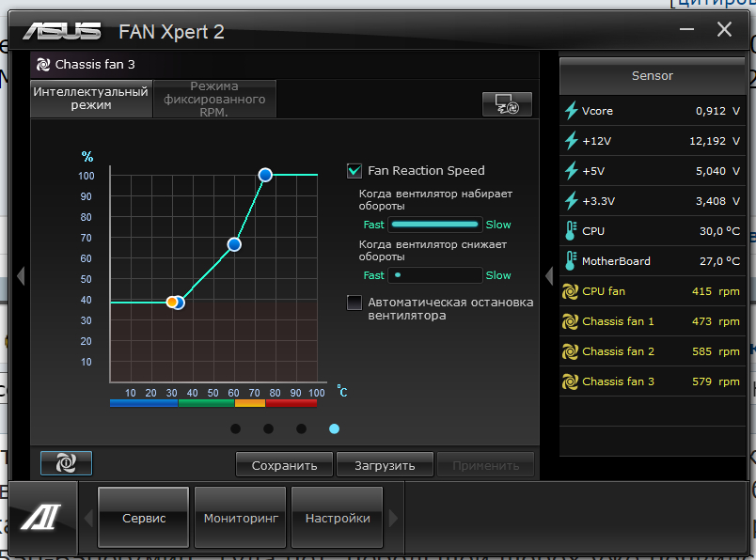
Task: Click the +5V lightning bolt icon
Action: click(x=572, y=171)
